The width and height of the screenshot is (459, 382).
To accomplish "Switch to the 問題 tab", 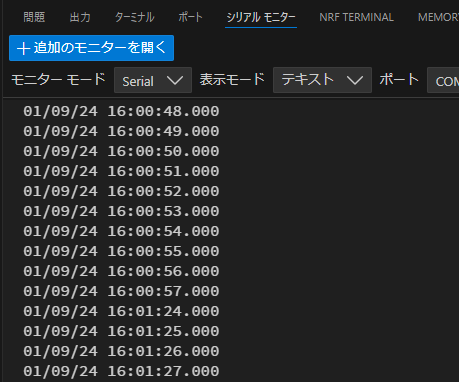I will point(34,17).
